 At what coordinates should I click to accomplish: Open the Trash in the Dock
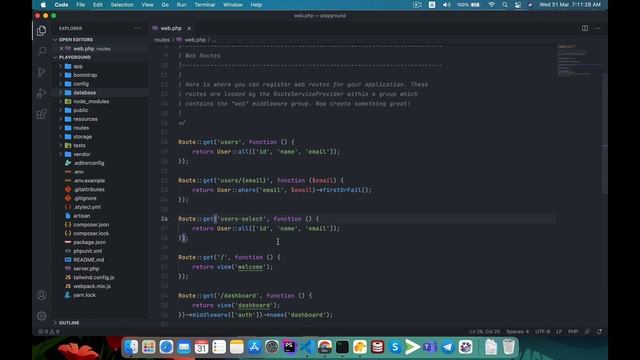(x=509, y=347)
